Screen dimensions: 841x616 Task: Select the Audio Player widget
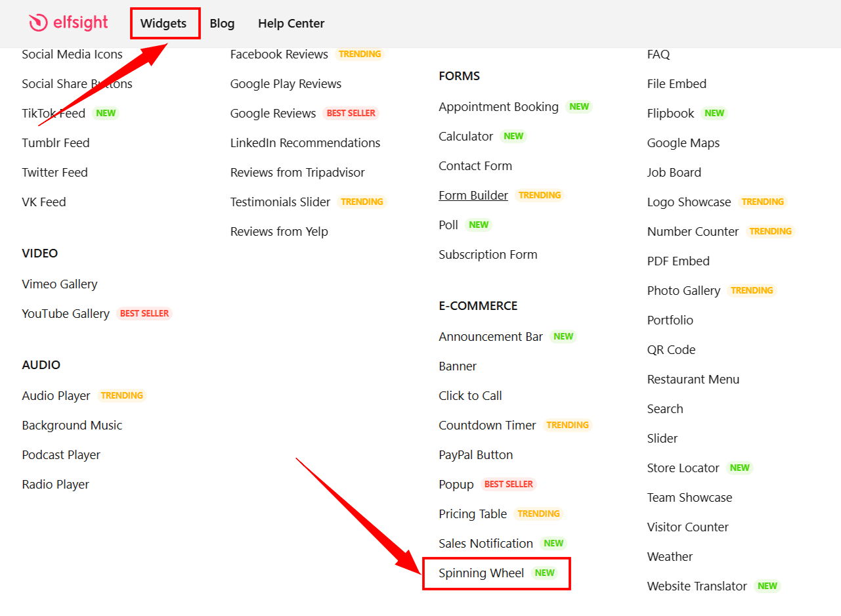[56, 396]
